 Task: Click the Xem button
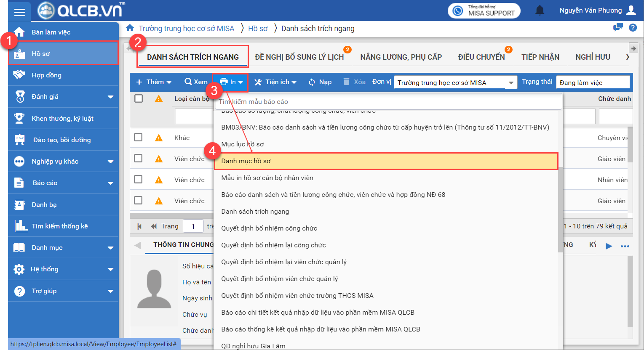pos(196,82)
